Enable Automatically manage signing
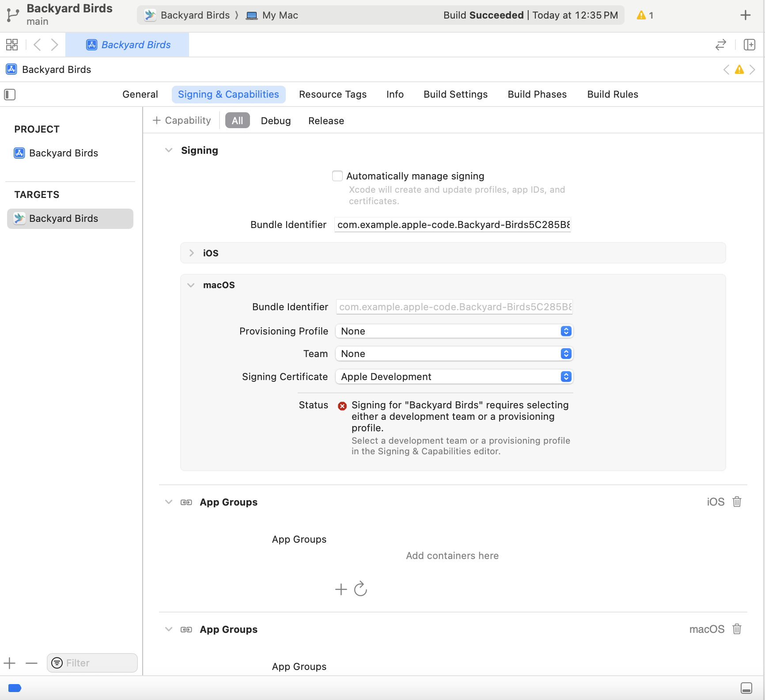Screen dimensions: 765x700 pos(337,176)
